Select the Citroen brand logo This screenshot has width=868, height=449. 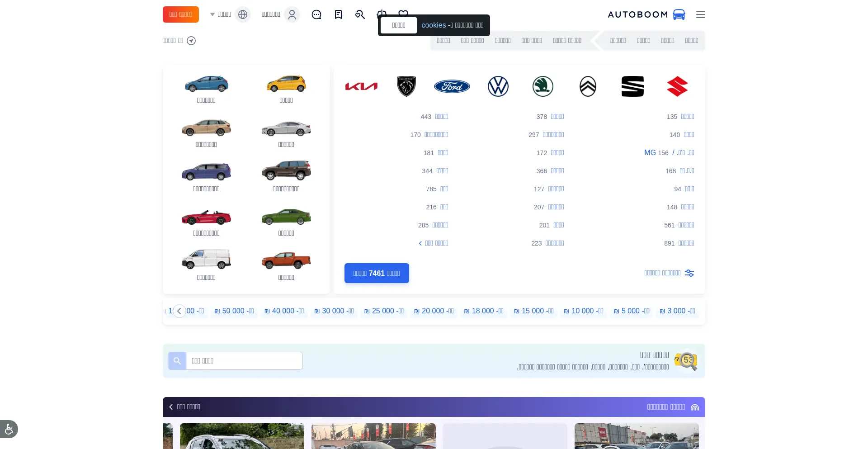[588, 86]
